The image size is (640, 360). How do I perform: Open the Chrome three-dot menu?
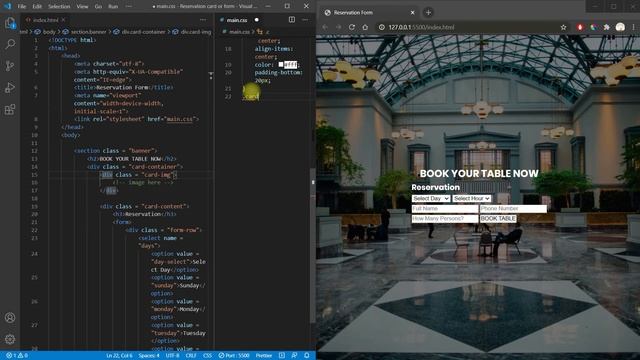point(633,27)
